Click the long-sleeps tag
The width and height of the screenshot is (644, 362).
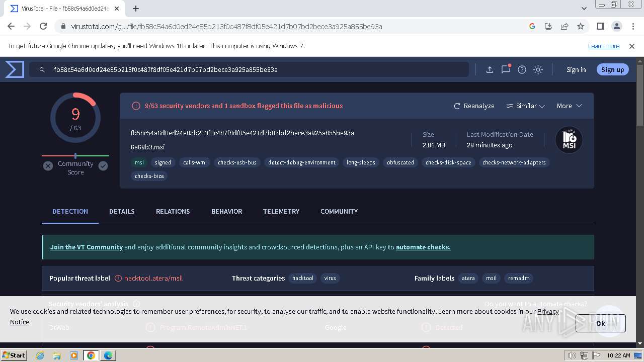pos(361,162)
